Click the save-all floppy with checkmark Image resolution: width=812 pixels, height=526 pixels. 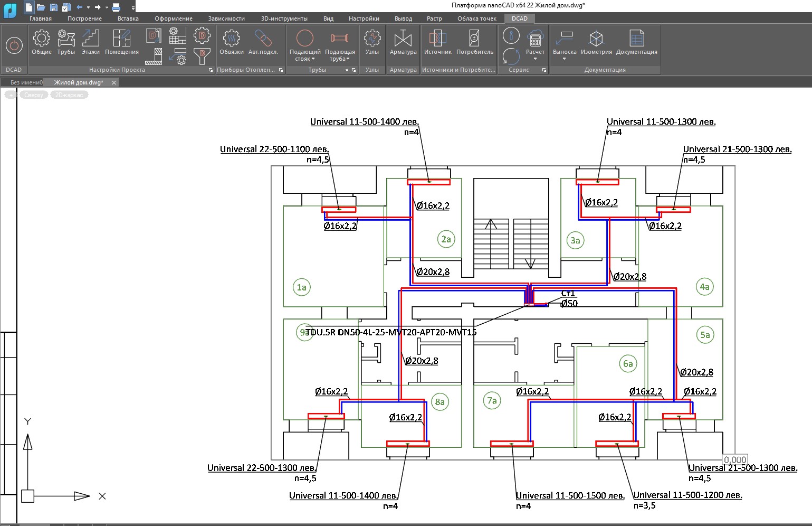click(66, 7)
